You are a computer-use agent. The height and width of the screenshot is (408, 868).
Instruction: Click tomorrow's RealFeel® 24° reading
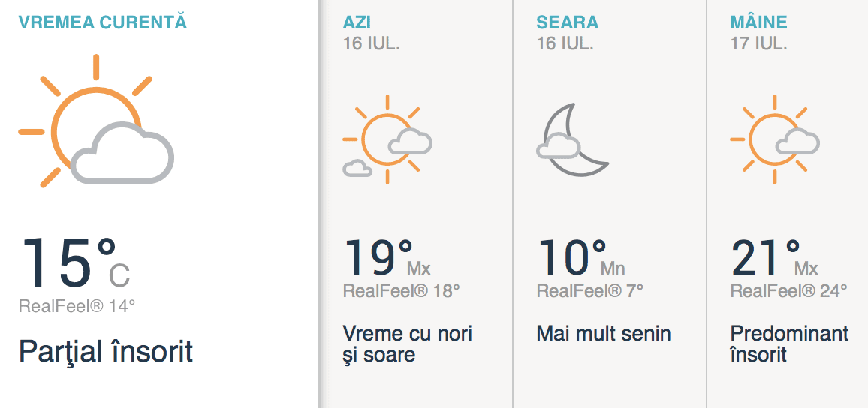point(788,291)
